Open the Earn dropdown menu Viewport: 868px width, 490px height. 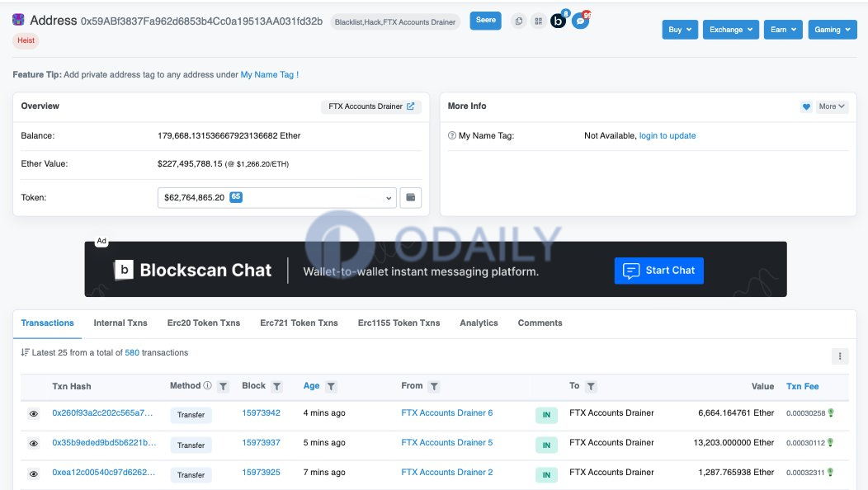click(x=783, y=30)
